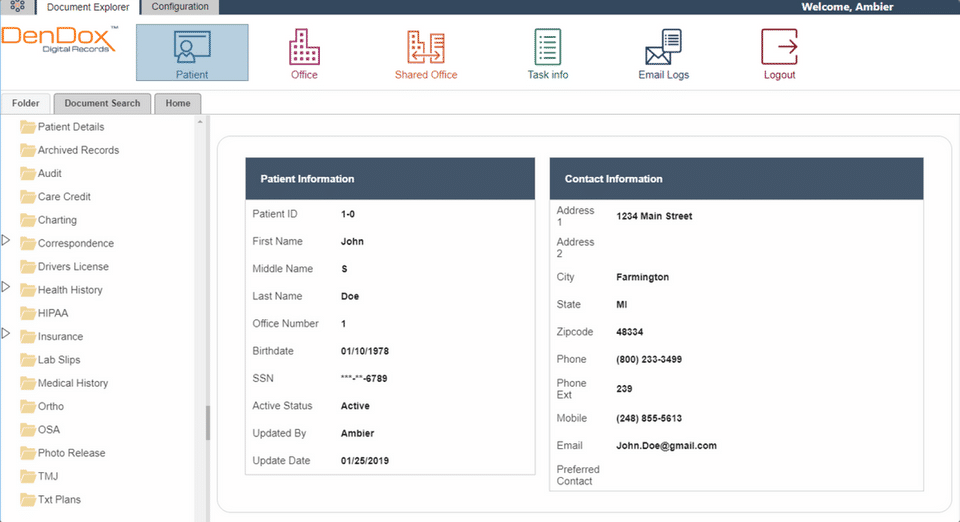
Task: Click the birthdate value 01/10/1978
Action: point(365,351)
